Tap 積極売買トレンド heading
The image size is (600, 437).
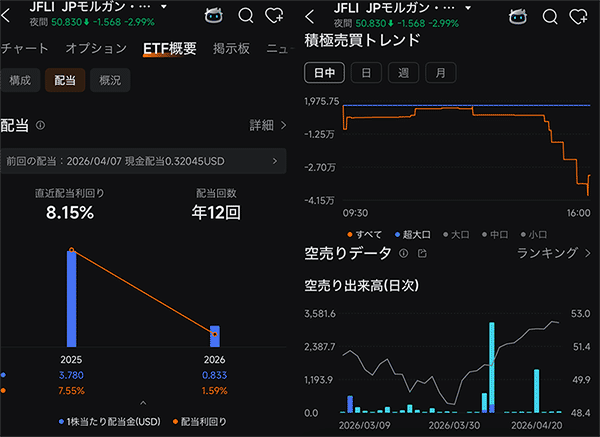point(362,40)
